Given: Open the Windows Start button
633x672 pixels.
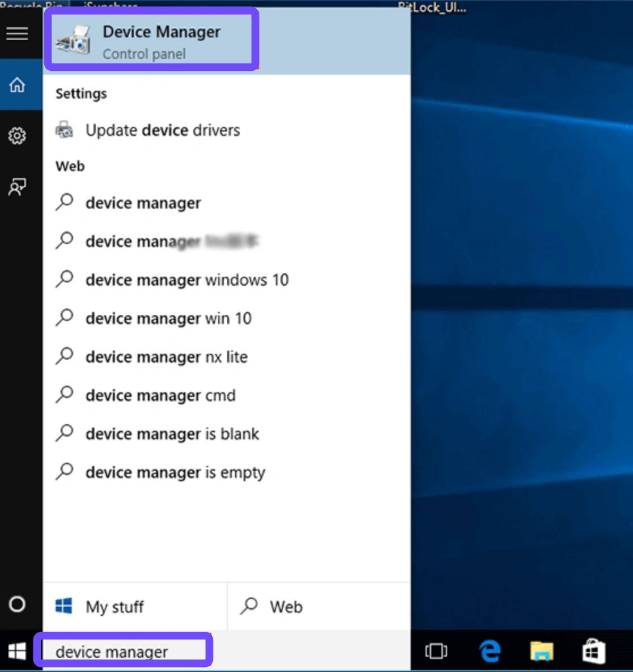Looking at the screenshot, I should click(17, 652).
